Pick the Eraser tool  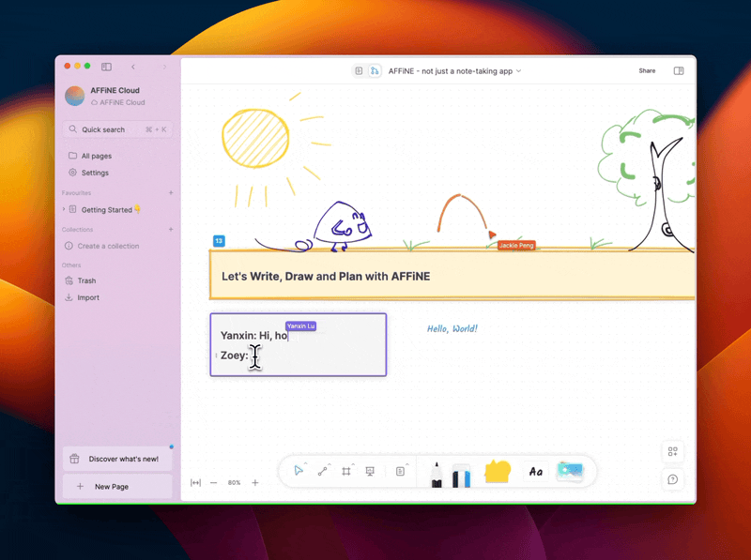point(461,475)
